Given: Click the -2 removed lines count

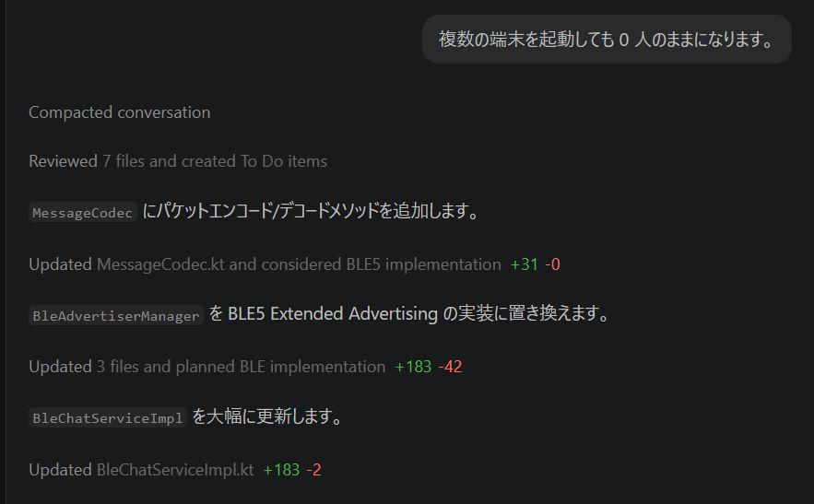Looking at the screenshot, I should pos(314,470).
